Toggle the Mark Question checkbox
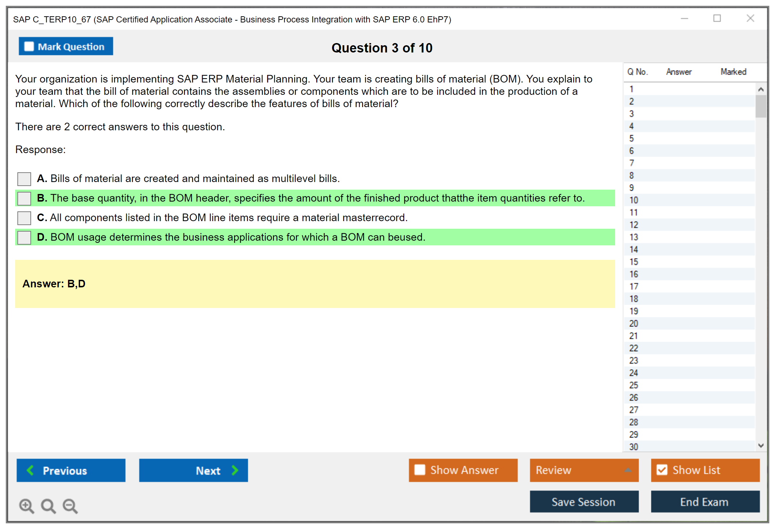The image size is (778, 532). coord(29,46)
